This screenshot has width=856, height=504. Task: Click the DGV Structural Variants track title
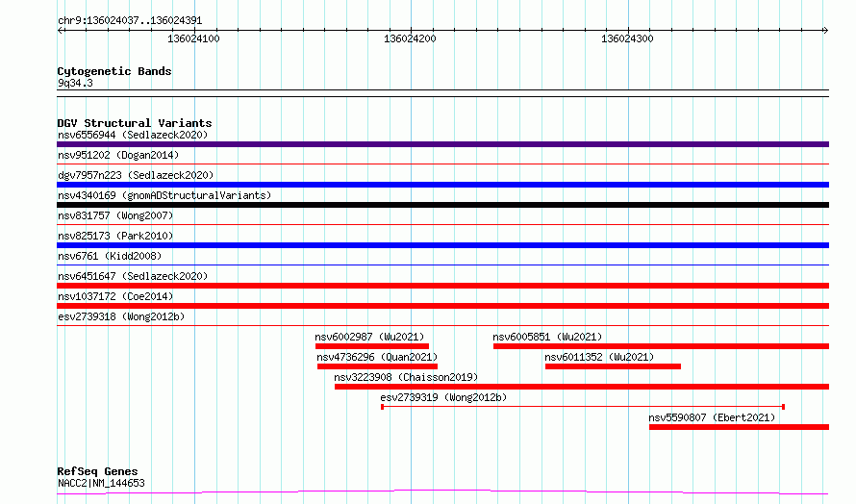point(135,123)
